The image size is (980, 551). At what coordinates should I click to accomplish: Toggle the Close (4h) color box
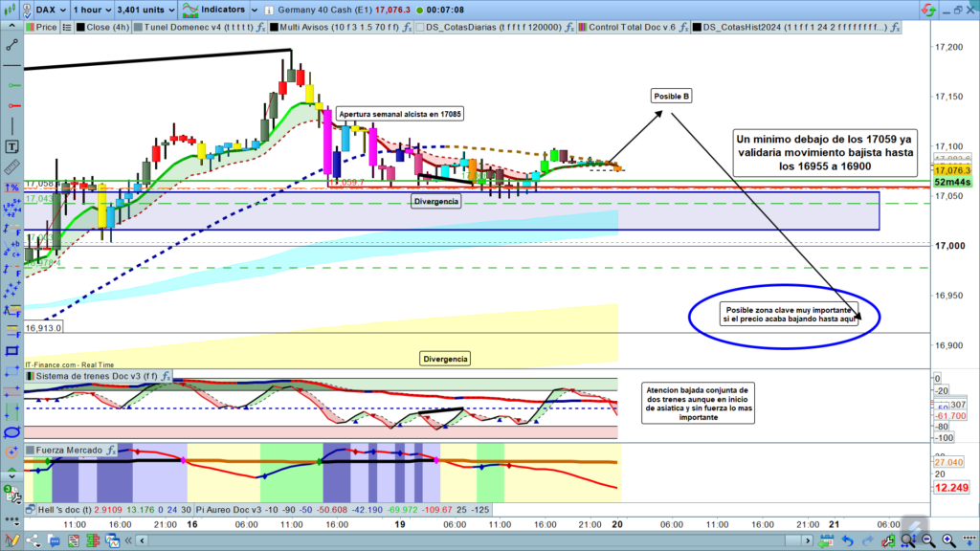(x=79, y=28)
